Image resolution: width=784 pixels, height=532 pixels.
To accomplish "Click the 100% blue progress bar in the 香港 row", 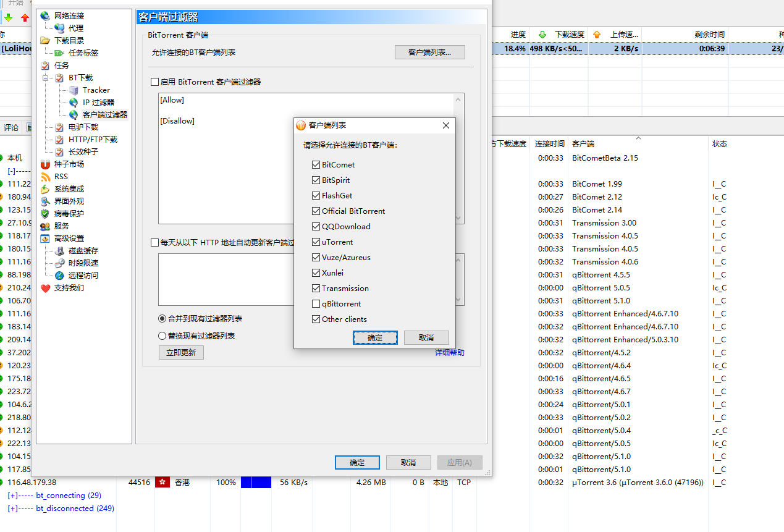I will tap(256, 482).
